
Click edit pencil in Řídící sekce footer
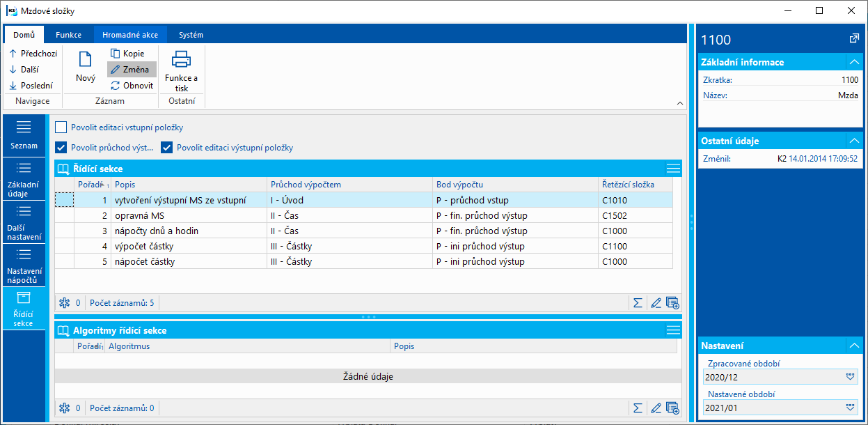(655, 302)
